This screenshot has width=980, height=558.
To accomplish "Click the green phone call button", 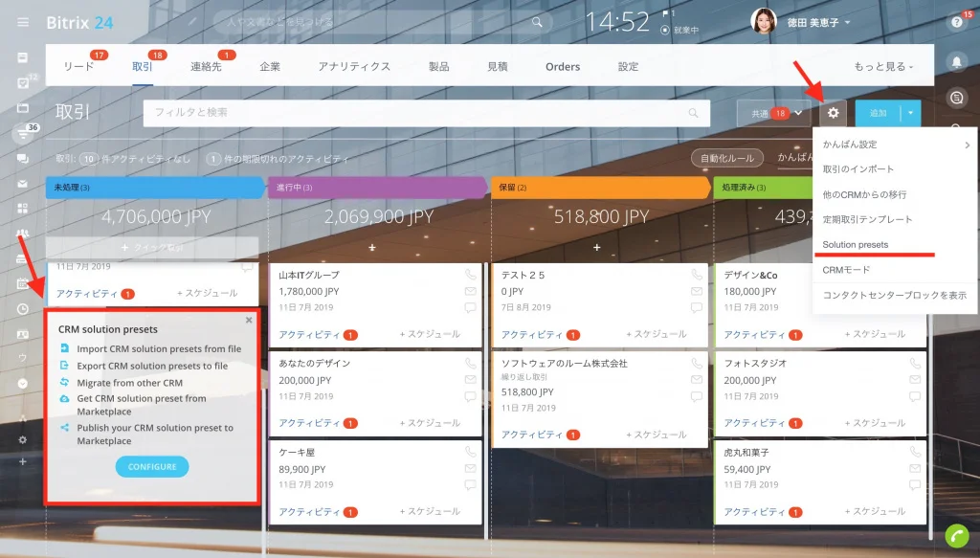I will (956, 535).
